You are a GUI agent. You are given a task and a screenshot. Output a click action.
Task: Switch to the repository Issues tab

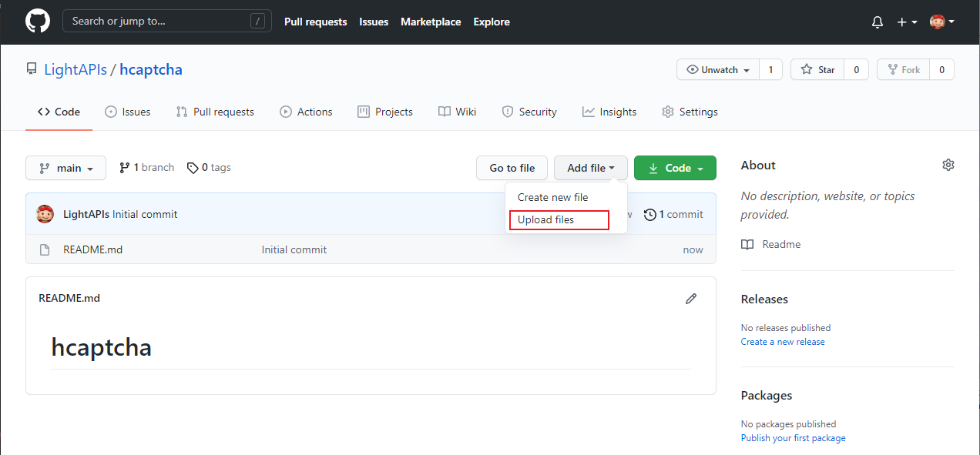[128, 112]
